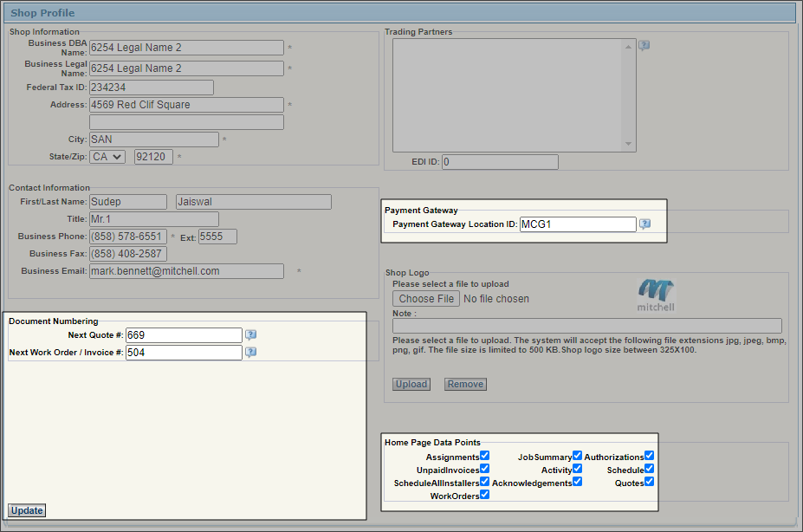Uncheck the Assignments checkbox
The image size is (803, 532).
point(484,456)
